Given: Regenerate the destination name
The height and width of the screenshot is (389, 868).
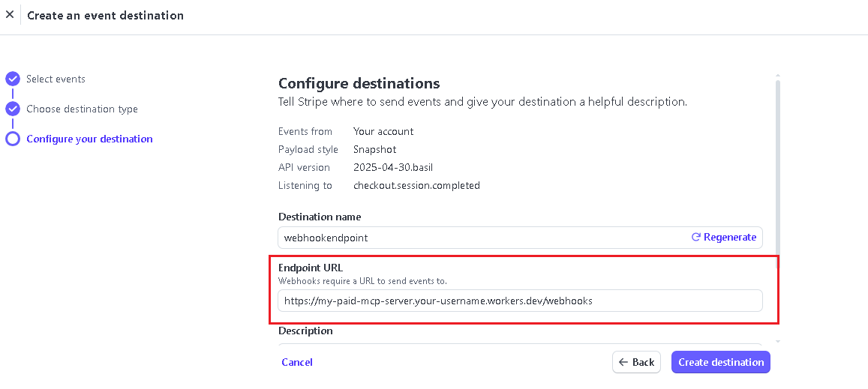Looking at the screenshot, I should (x=724, y=237).
